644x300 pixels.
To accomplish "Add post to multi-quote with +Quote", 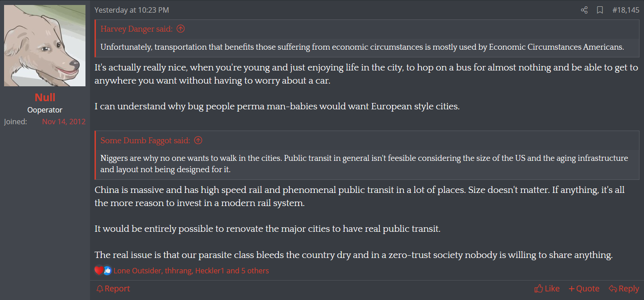I will click(x=584, y=289).
